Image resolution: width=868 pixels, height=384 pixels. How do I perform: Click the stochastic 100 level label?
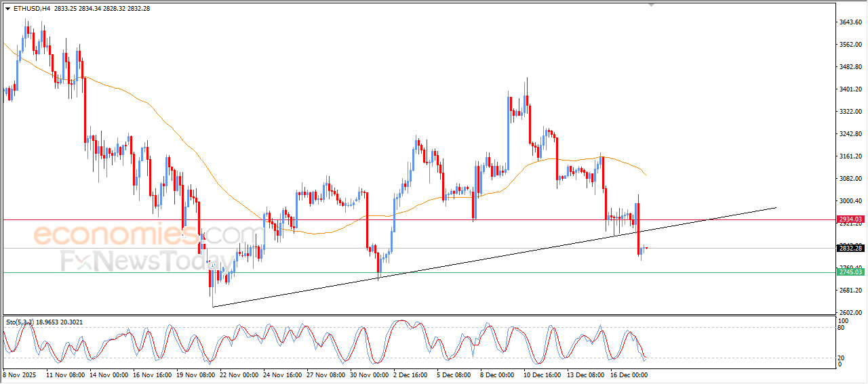(844, 320)
